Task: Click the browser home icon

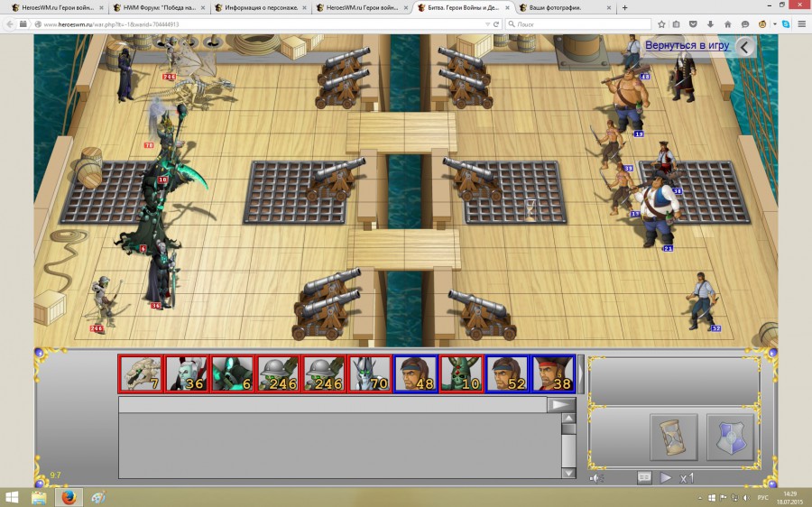Action: point(727,24)
